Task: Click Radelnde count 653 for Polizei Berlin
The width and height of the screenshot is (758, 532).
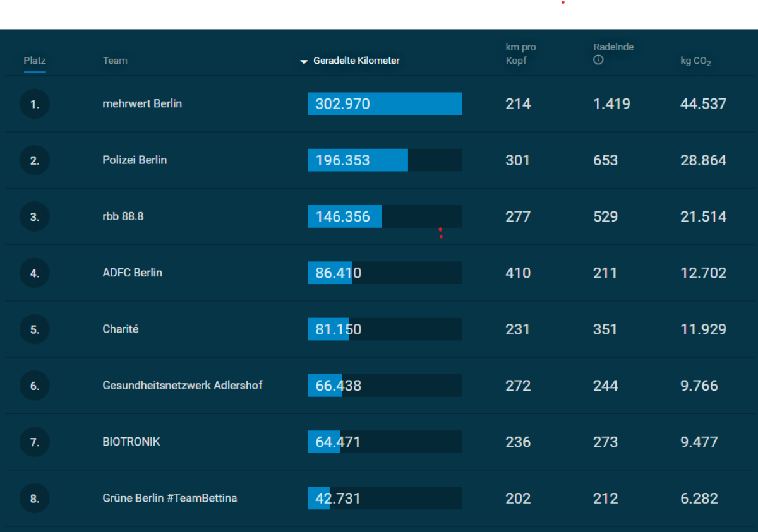Action: coord(605,160)
